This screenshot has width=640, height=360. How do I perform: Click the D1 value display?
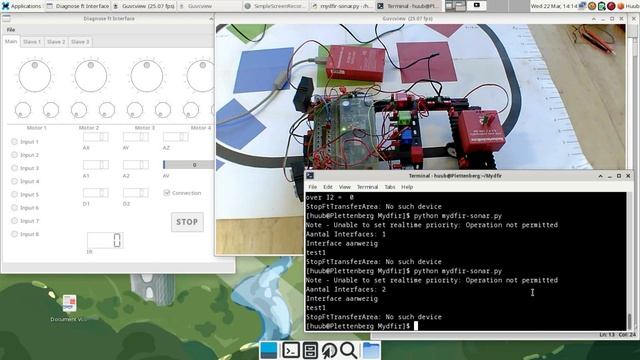96,193
